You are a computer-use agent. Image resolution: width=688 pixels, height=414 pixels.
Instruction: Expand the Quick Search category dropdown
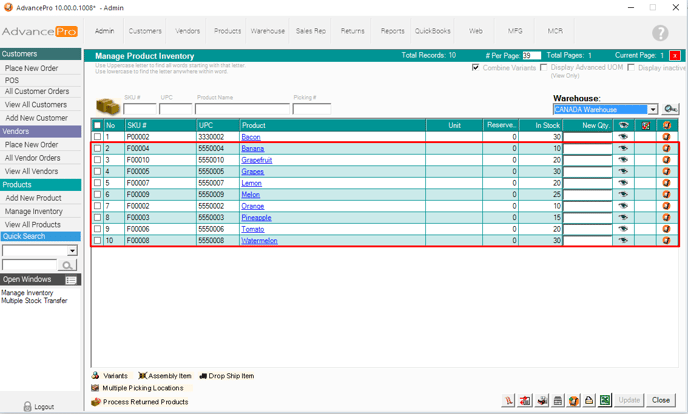[72, 251]
